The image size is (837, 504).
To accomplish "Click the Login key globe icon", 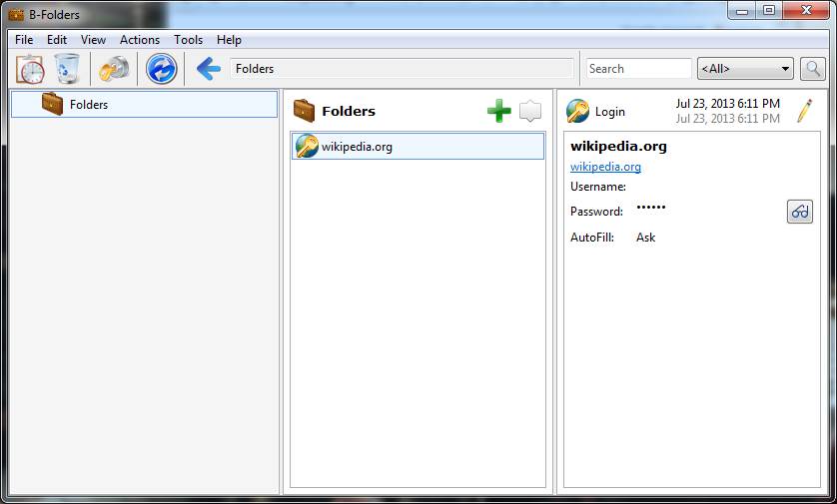I will [577, 111].
